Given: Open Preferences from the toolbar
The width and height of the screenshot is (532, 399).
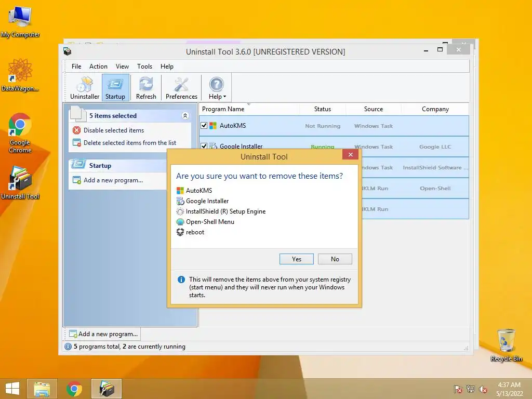Looking at the screenshot, I should [181, 88].
